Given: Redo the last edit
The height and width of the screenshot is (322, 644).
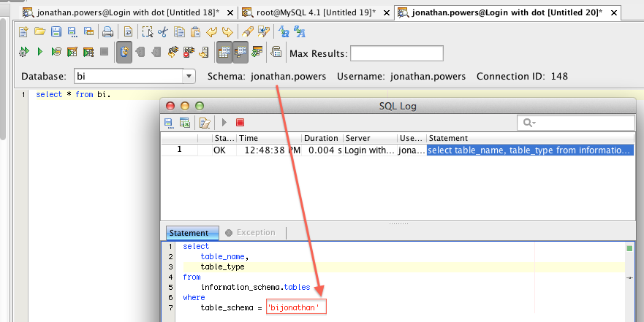Looking at the screenshot, I should tap(227, 31).
